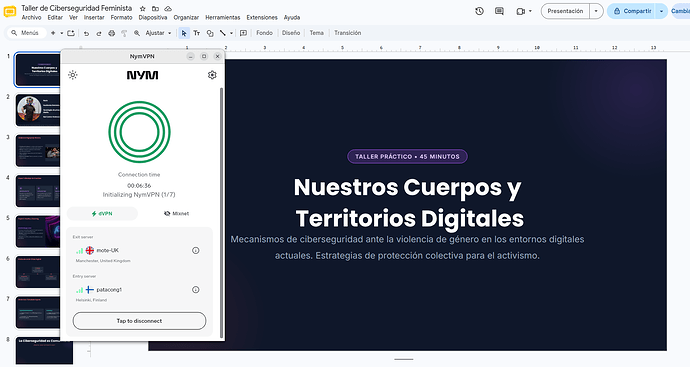Open the Google Slides home logo
690x367 pixels.
tap(10, 11)
